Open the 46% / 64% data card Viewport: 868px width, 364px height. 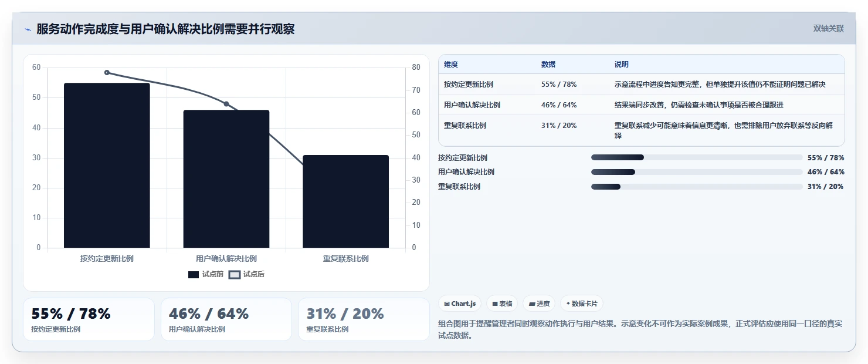point(226,319)
